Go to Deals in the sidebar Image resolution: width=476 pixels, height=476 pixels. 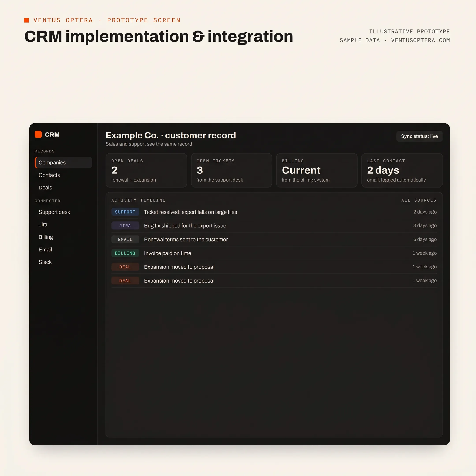pyautogui.click(x=45, y=188)
